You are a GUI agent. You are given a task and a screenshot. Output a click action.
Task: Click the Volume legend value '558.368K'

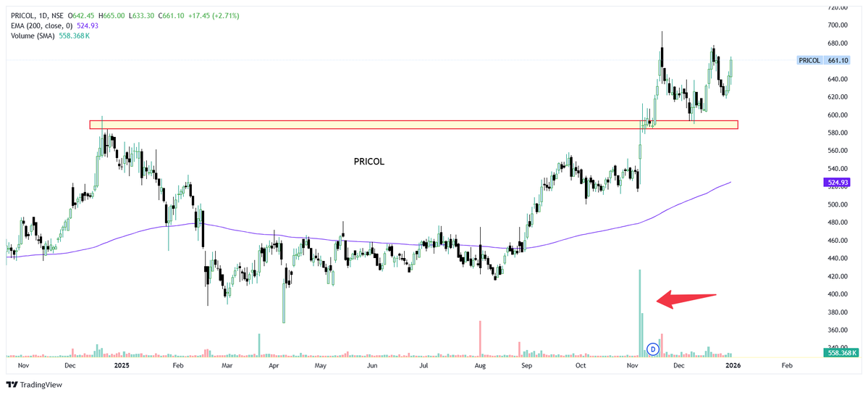coord(75,36)
